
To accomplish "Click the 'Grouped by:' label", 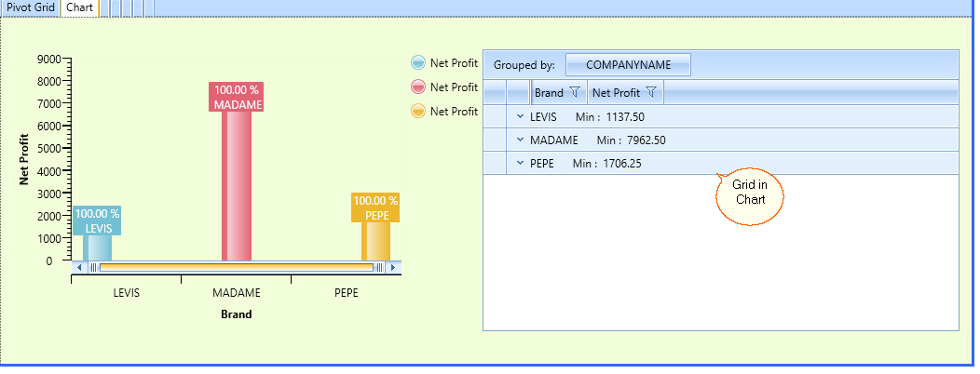I will point(524,65).
